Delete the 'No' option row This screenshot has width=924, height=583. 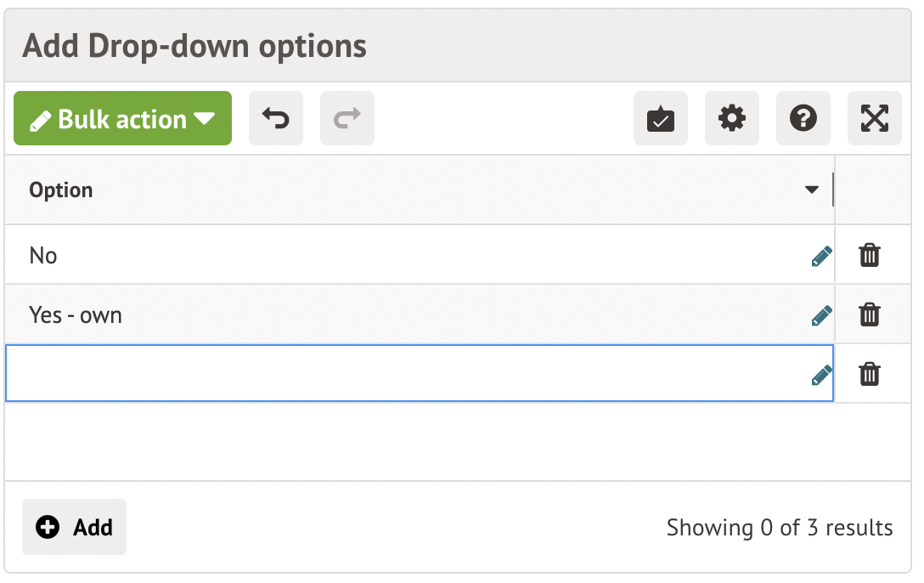[x=870, y=255]
